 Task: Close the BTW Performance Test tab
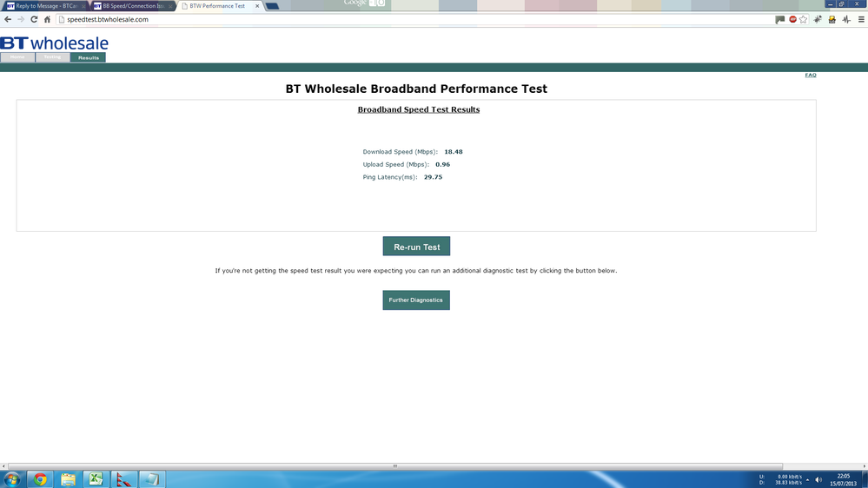pyautogui.click(x=257, y=6)
